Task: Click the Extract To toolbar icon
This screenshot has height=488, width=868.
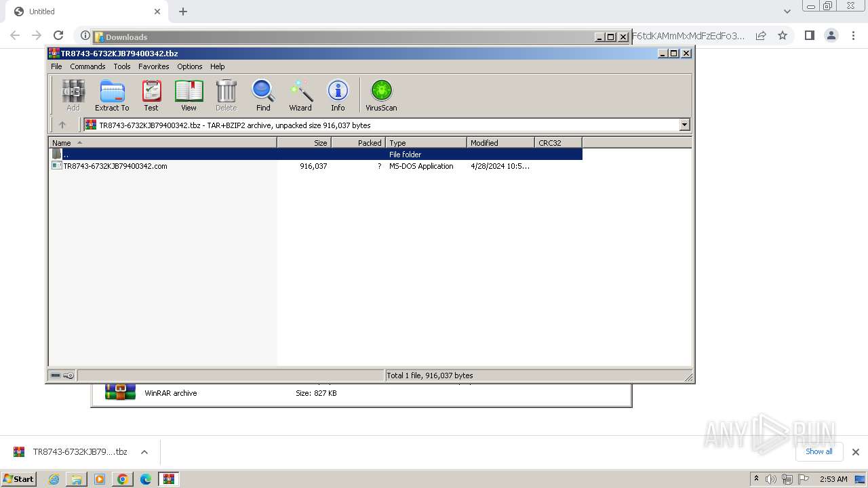Action: tap(112, 95)
